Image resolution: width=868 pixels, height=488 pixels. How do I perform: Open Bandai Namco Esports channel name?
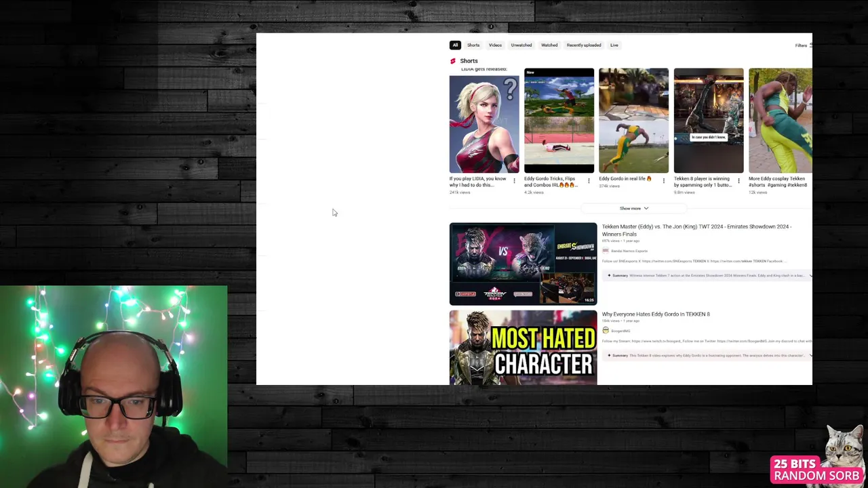[x=629, y=251]
